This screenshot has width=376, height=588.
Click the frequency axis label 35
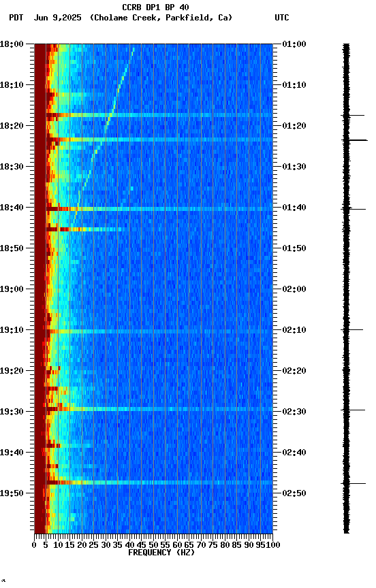click(118, 545)
